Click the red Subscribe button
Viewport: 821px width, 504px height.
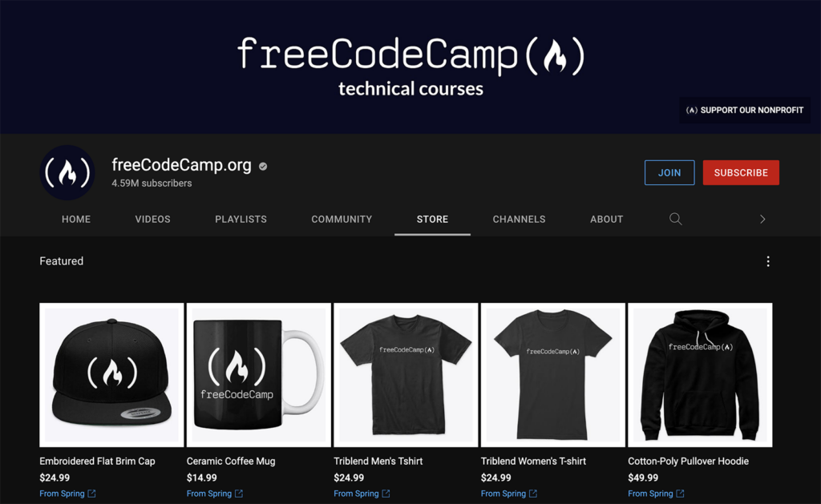pos(741,173)
